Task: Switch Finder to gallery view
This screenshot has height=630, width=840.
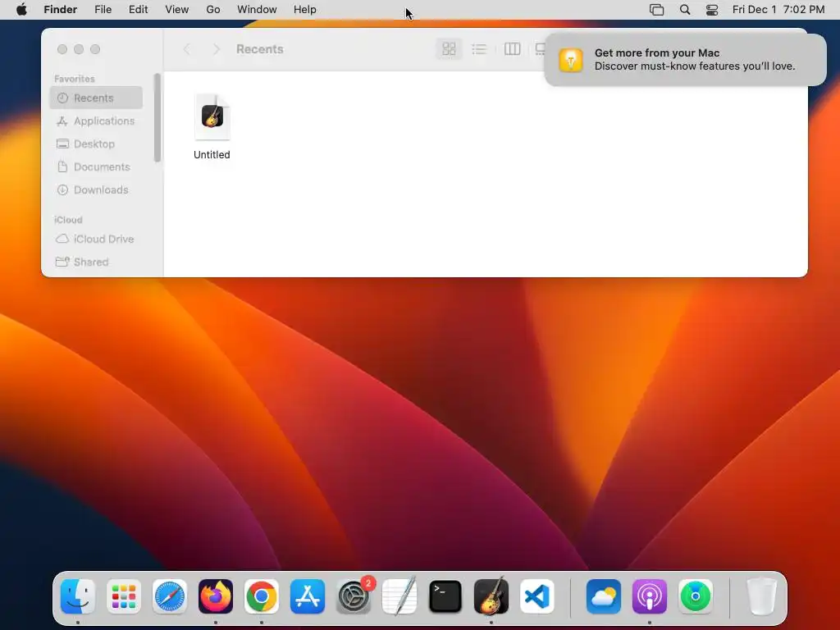Action: 540,49
